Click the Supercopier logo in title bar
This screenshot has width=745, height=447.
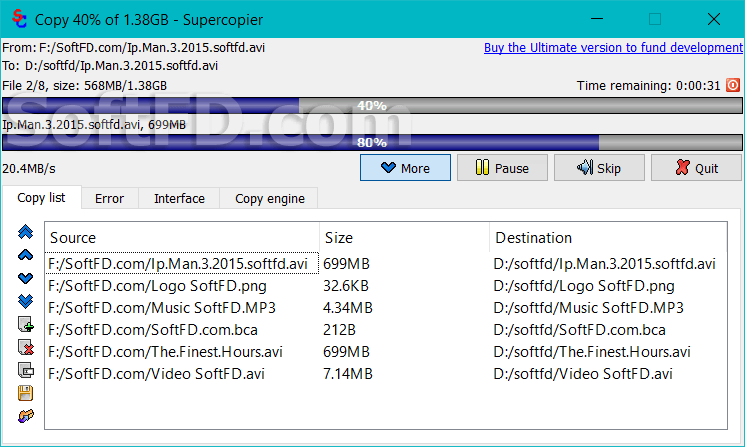[x=19, y=19]
